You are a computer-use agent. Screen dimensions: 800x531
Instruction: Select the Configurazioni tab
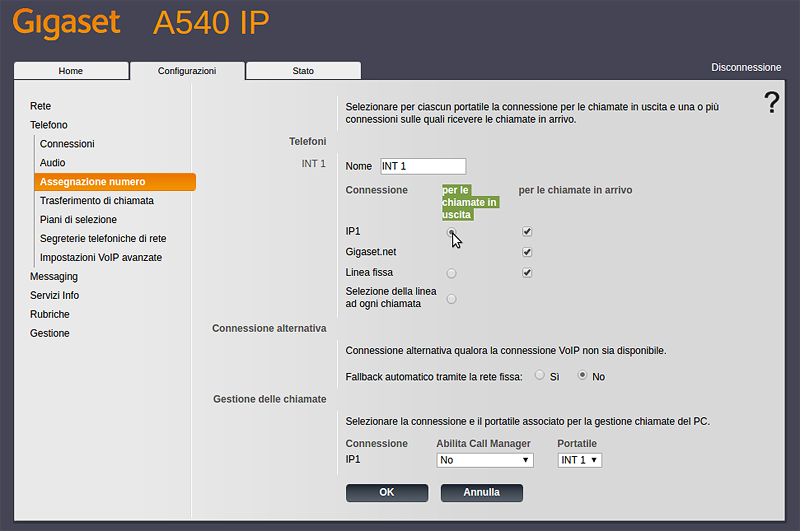(187, 71)
